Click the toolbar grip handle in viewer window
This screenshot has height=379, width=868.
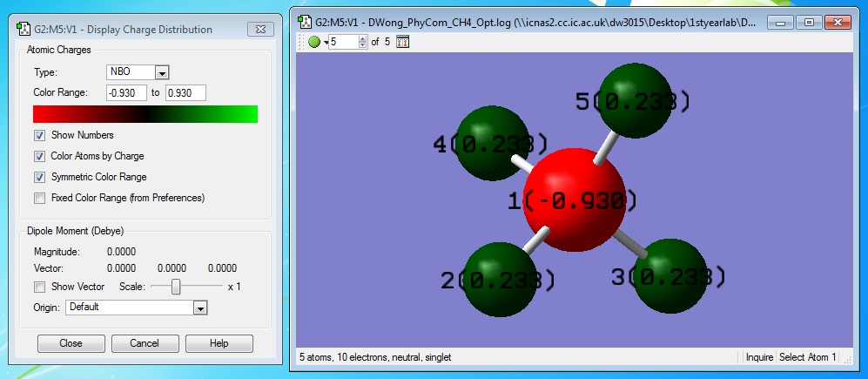[x=302, y=42]
